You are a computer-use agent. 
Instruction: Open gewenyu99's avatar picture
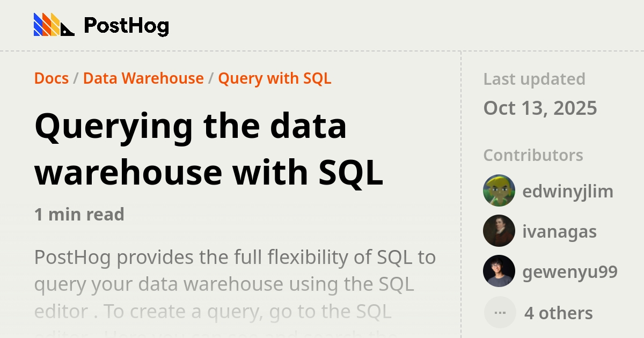(x=499, y=271)
